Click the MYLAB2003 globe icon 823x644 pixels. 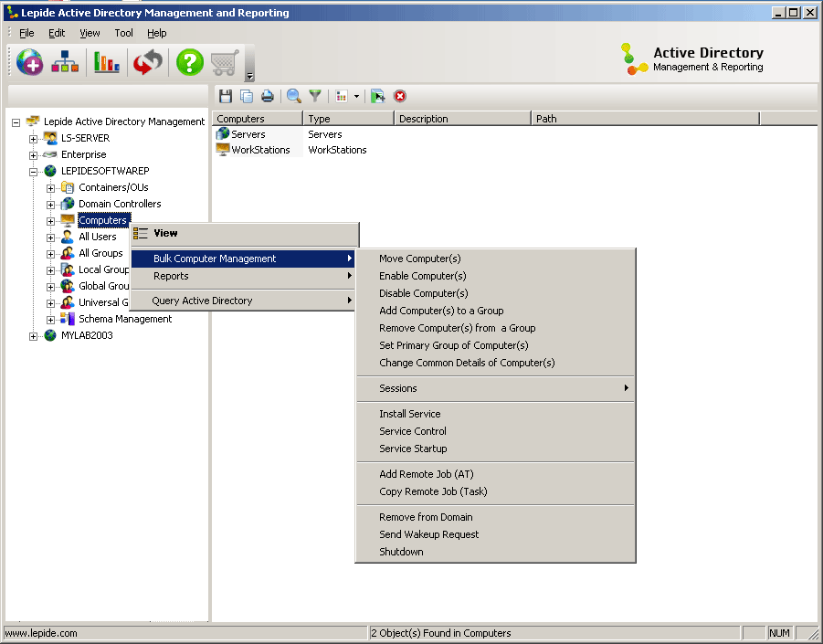click(x=50, y=335)
